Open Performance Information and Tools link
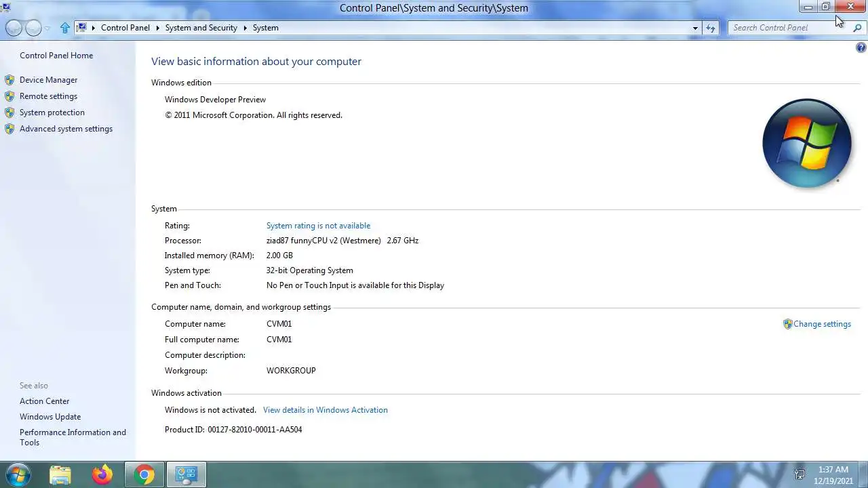868x488 pixels. 73,437
